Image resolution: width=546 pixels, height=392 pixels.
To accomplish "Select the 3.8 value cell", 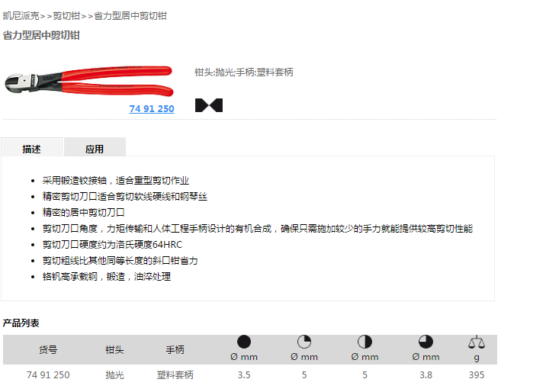I will tap(426, 375).
